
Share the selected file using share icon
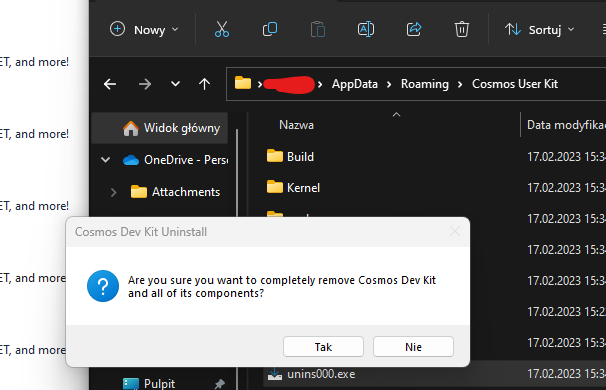(x=414, y=29)
